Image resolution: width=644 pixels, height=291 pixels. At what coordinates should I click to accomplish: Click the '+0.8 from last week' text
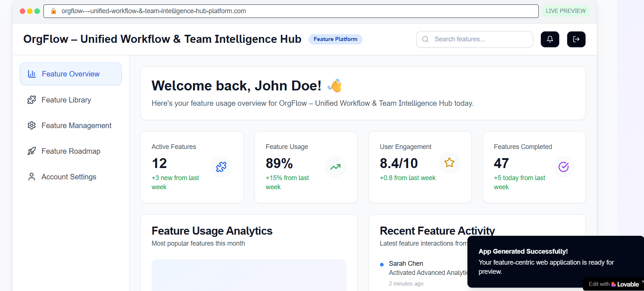(x=408, y=178)
